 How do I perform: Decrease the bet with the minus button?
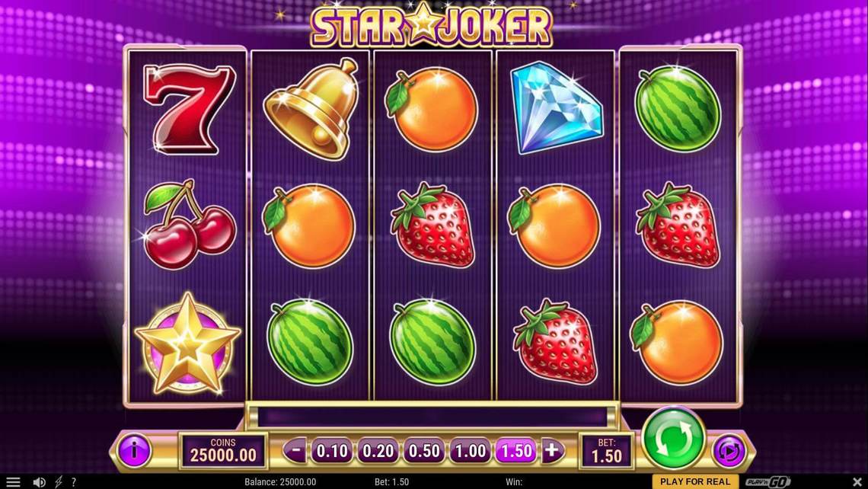295,451
